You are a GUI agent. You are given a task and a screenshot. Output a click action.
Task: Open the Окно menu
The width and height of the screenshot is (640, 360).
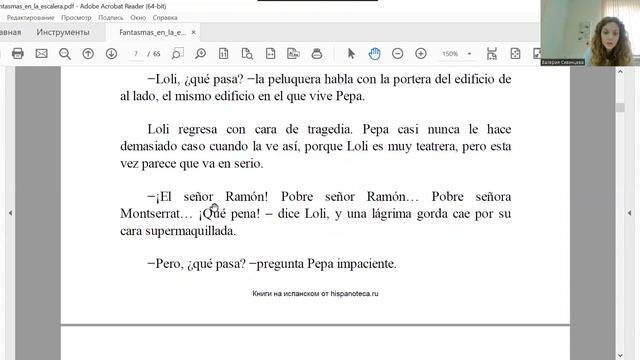(138, 18)
